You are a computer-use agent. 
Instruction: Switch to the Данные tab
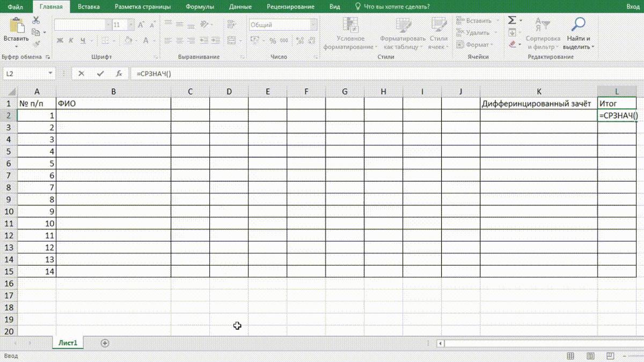coord(240,7)
